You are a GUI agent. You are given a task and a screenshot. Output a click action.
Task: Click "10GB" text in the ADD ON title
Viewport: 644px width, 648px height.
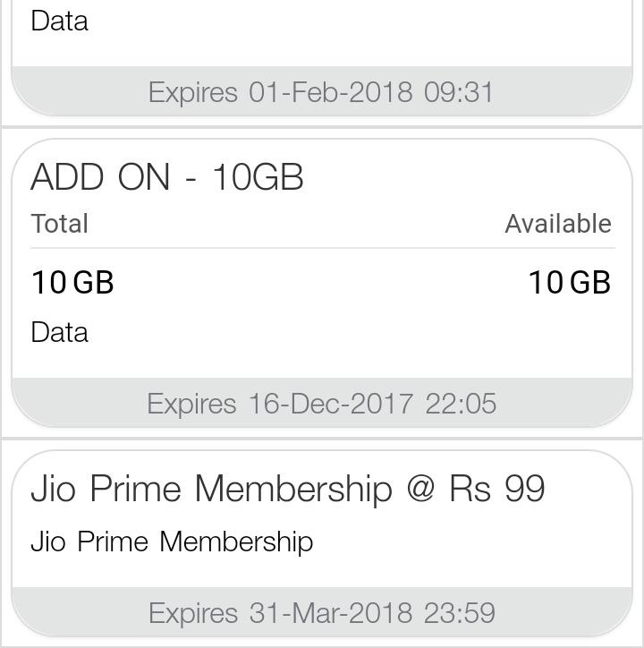click(258, 177)
